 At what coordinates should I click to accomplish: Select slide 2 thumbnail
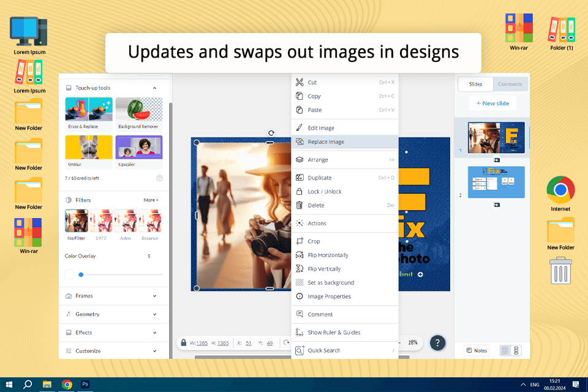pyautogui.click(x=496, y=183)
